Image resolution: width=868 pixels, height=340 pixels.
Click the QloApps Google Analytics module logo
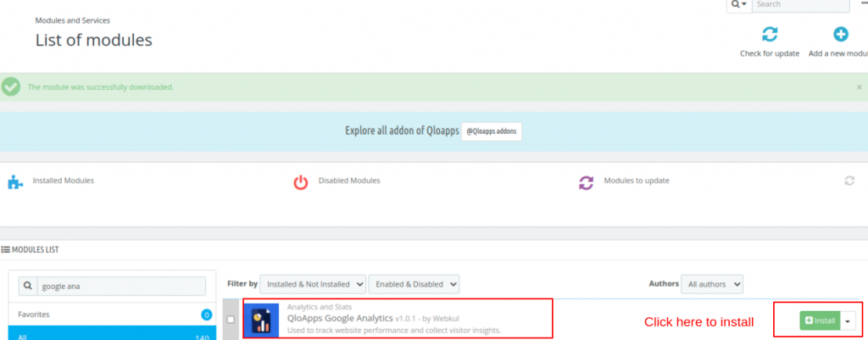point(261,318)
